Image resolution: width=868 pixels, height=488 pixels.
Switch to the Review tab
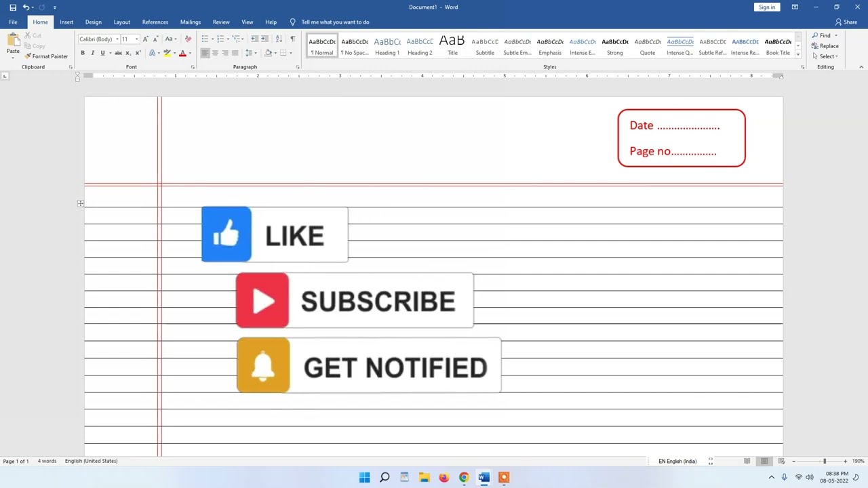point(221,22)
